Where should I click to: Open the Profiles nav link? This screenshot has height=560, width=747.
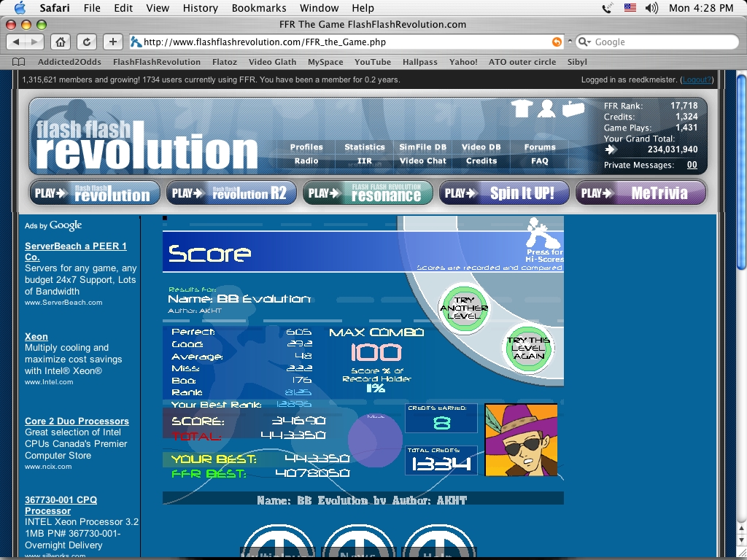point(306,147)
